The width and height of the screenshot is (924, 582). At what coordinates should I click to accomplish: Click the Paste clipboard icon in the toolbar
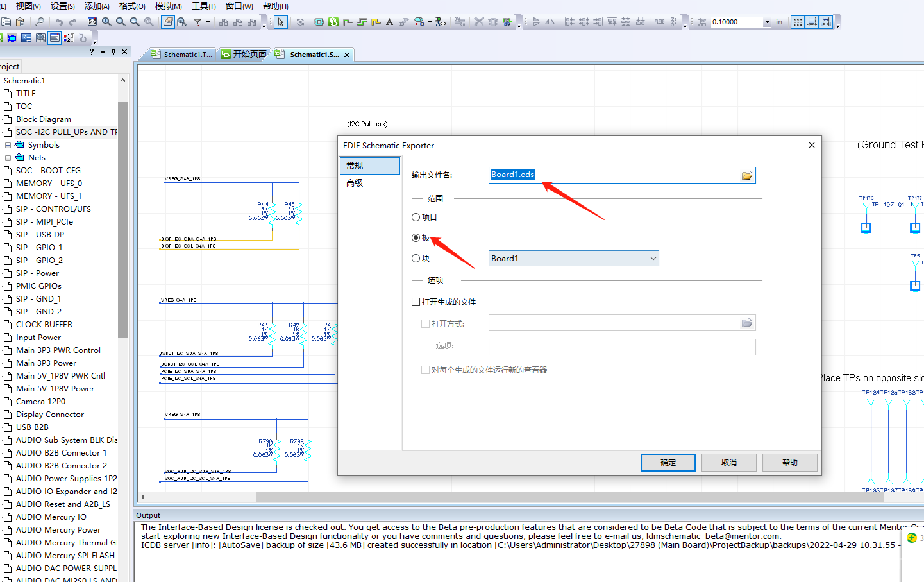pyautogui.click(x=20, y=22)
